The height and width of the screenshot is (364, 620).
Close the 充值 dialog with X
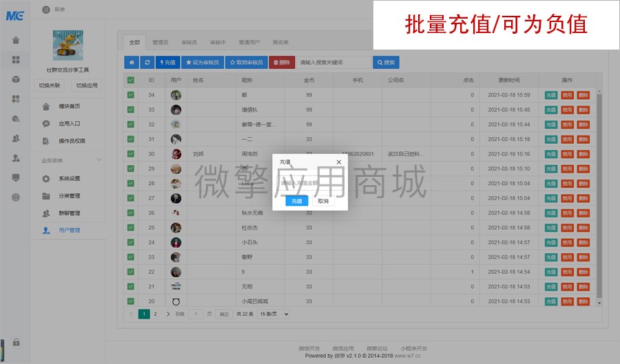[x=338, y=162]
